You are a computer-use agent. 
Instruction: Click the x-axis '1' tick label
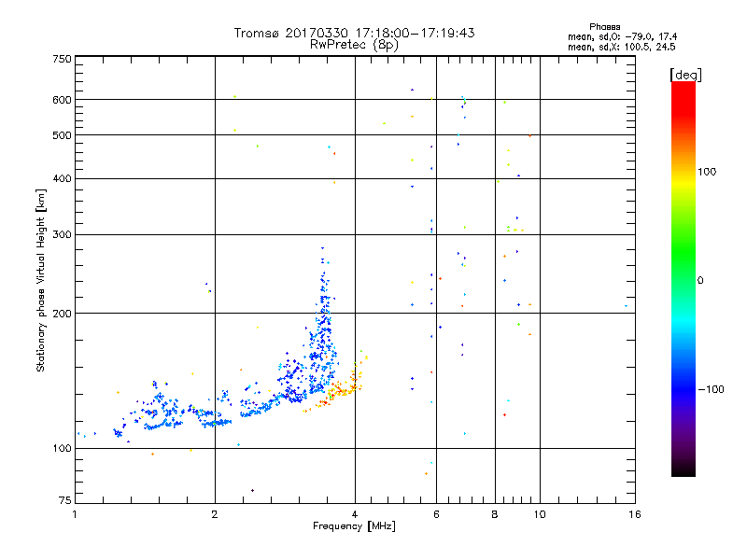pos(75,514)
